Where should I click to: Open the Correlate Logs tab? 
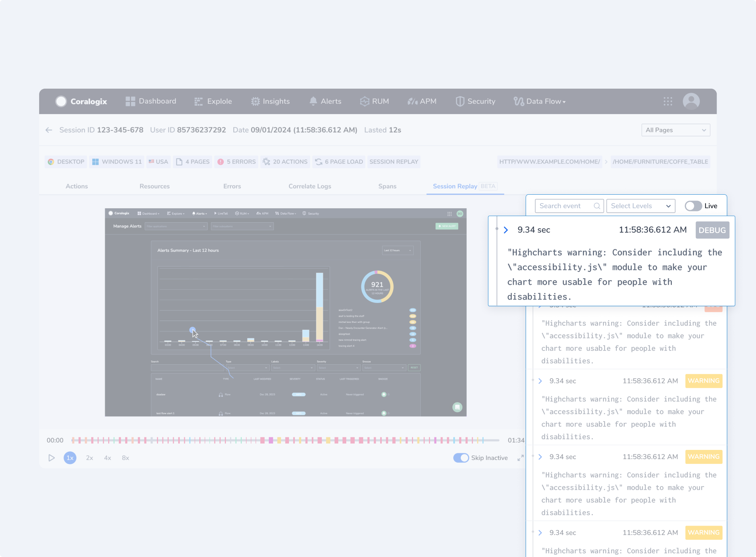tap(310, 186)
